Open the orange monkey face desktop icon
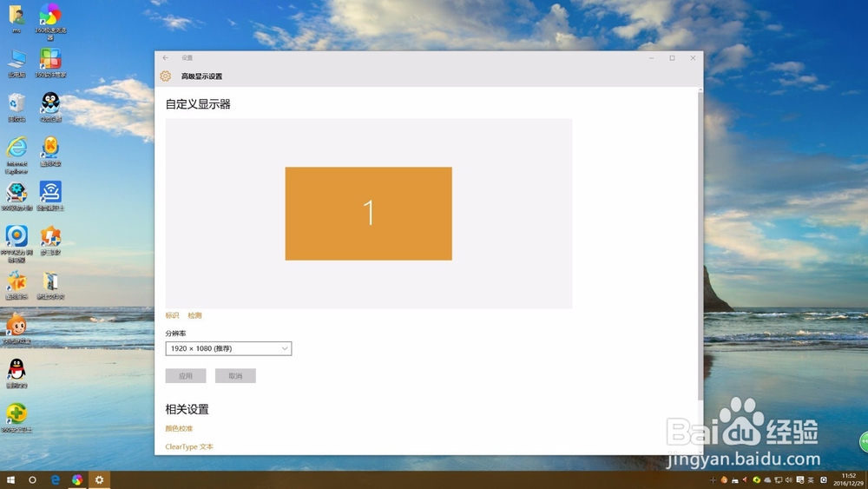Screen dimensions: 868x489 pyautogui.click(x=16, y=329)
